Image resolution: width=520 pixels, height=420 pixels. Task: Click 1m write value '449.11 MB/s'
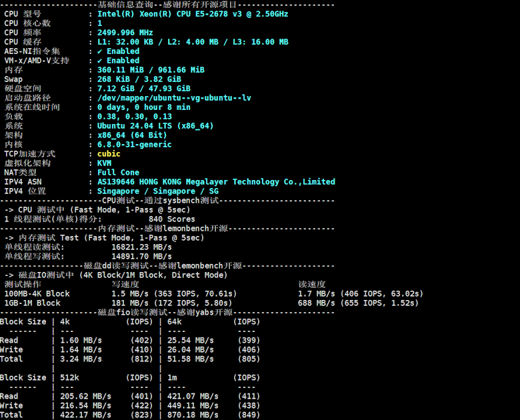tap(193, 406)
